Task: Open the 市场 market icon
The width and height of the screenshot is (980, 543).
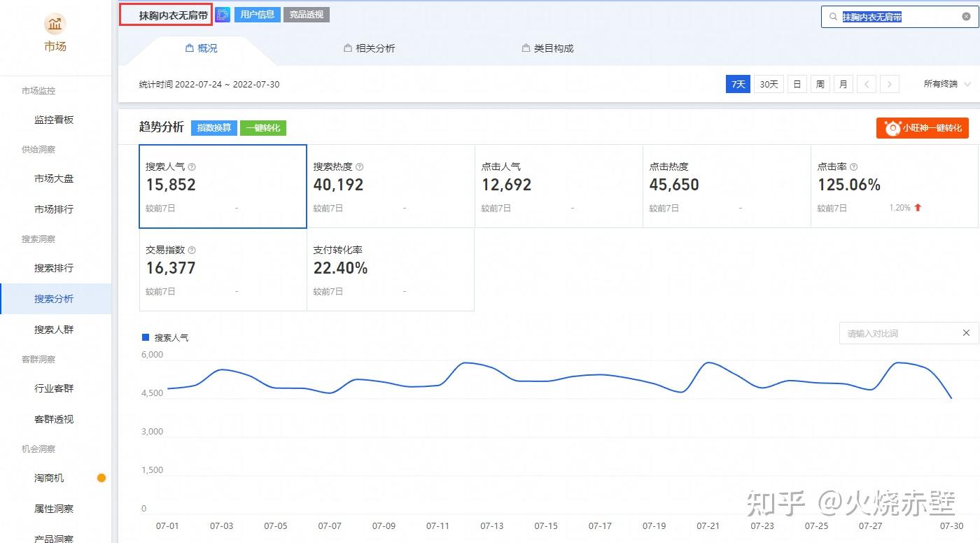Action: tap(55, 24)
